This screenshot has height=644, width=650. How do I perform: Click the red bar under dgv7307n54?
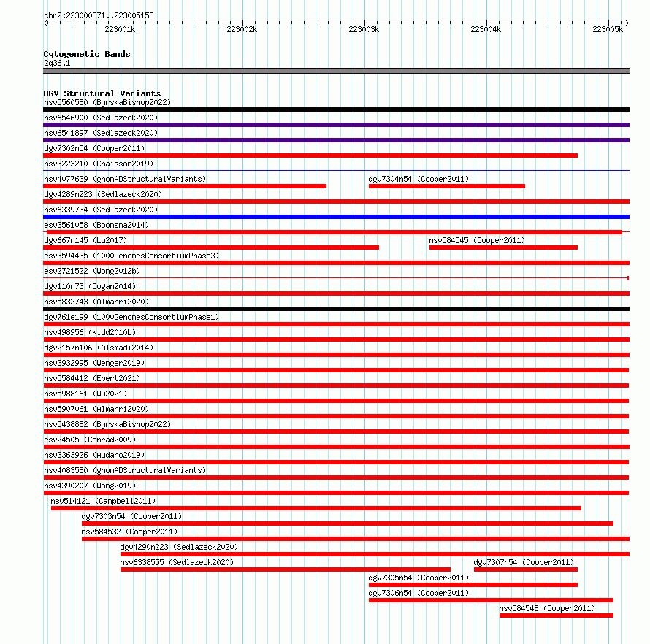526,570
